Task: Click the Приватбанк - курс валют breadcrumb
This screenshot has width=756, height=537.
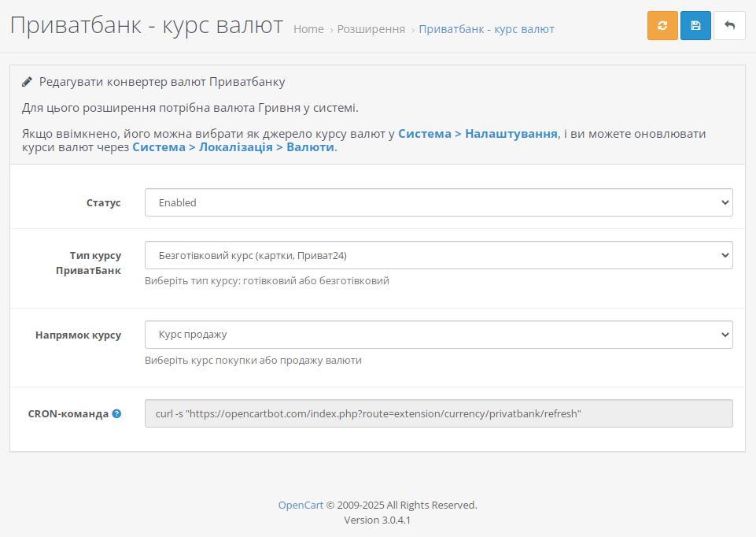Action: [x=486, y=29]
